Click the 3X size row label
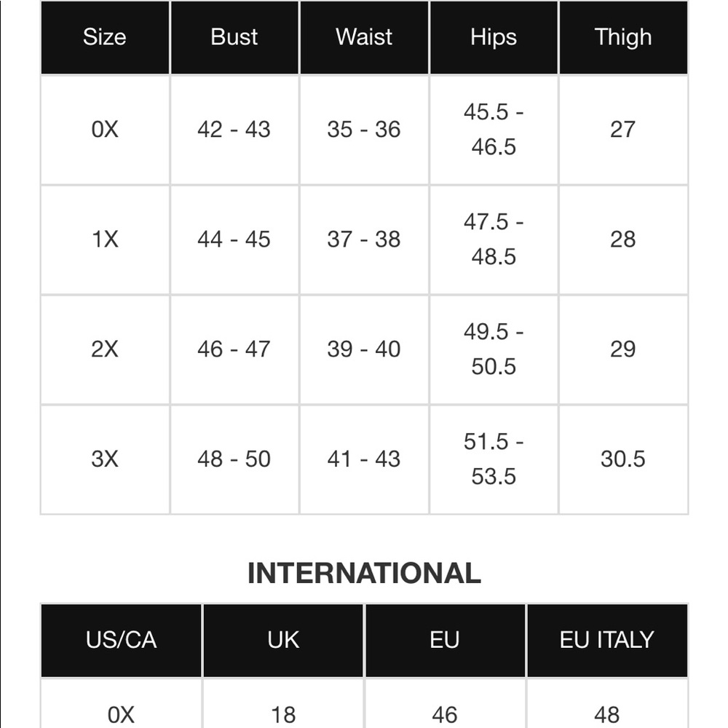This screenshot has width=728, height=728. 105,459
